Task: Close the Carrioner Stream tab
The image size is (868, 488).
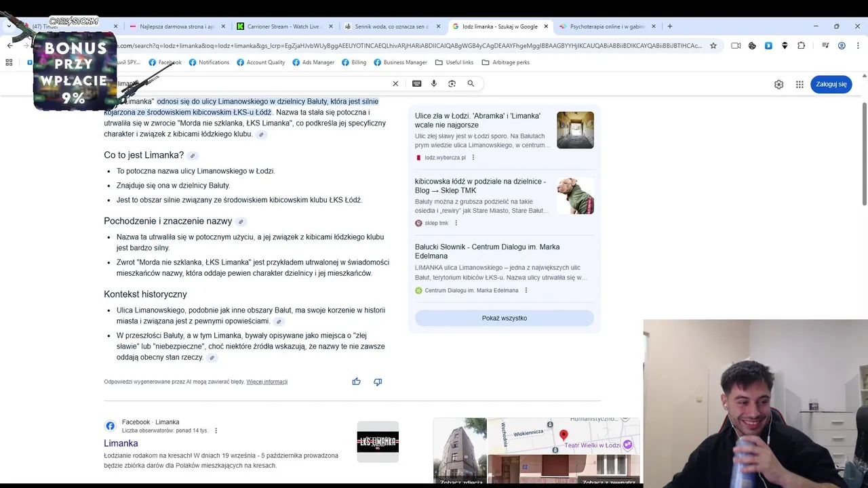Action: click(x=331, y=26)
